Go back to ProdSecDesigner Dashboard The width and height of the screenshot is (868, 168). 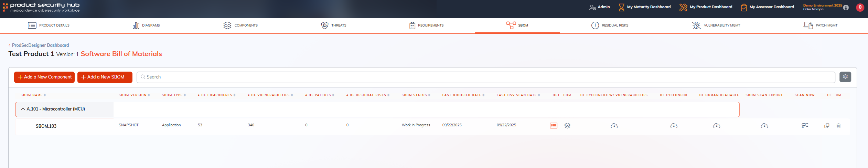click(x=39, y=45)
